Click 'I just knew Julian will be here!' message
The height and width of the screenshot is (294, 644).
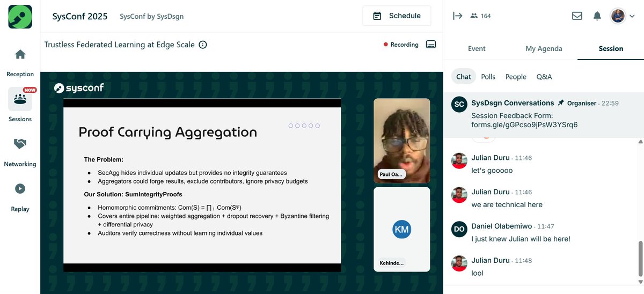click(x=521, y=239)
